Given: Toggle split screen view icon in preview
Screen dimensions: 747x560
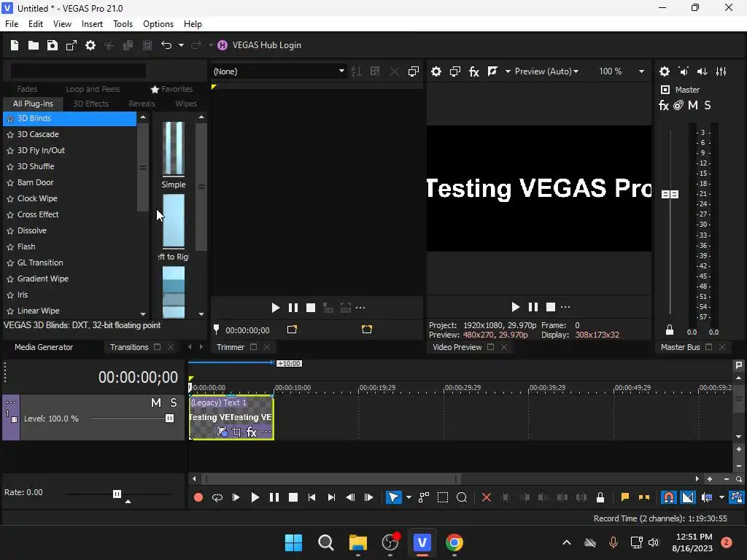Looking at the screenshot, I should click(492, 71).
